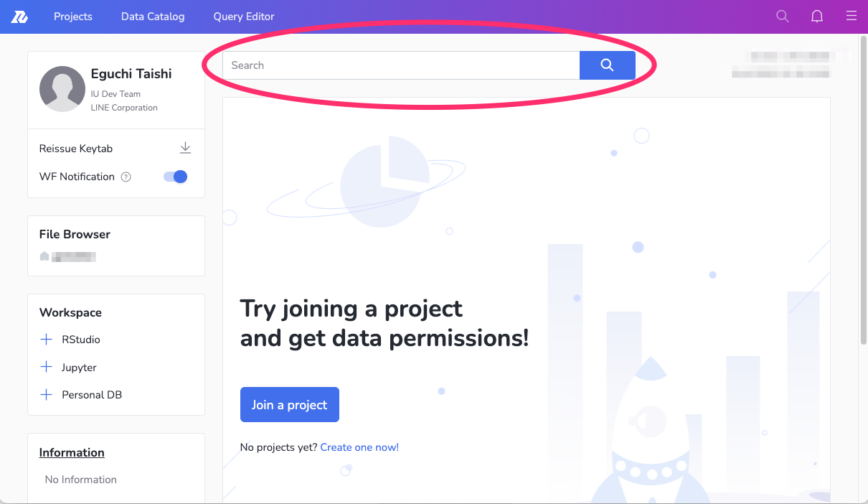868x504 pixels.
Task: Download keytab with the Reissue Keytab icon
Action: pos(185,148)
